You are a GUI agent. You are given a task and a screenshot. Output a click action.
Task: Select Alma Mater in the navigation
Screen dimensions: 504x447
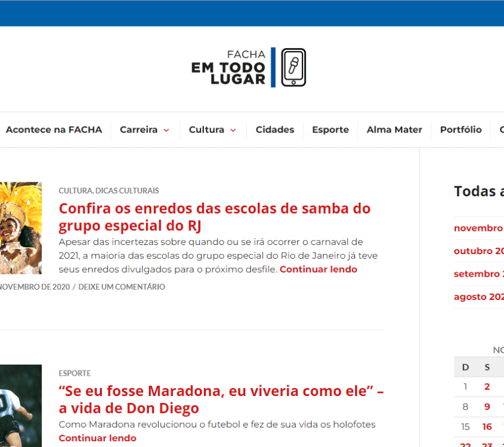[394, 130]
